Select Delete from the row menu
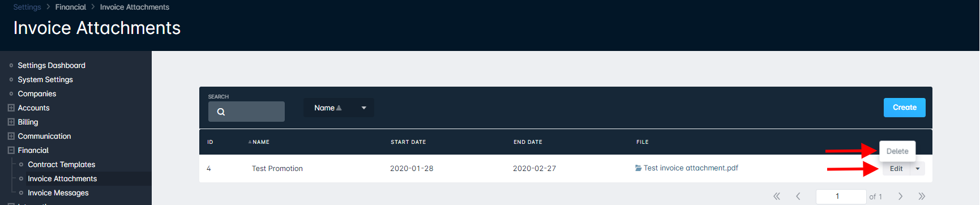Image resolution: width=980 pixels, height=205 pixels. [897, 151]
